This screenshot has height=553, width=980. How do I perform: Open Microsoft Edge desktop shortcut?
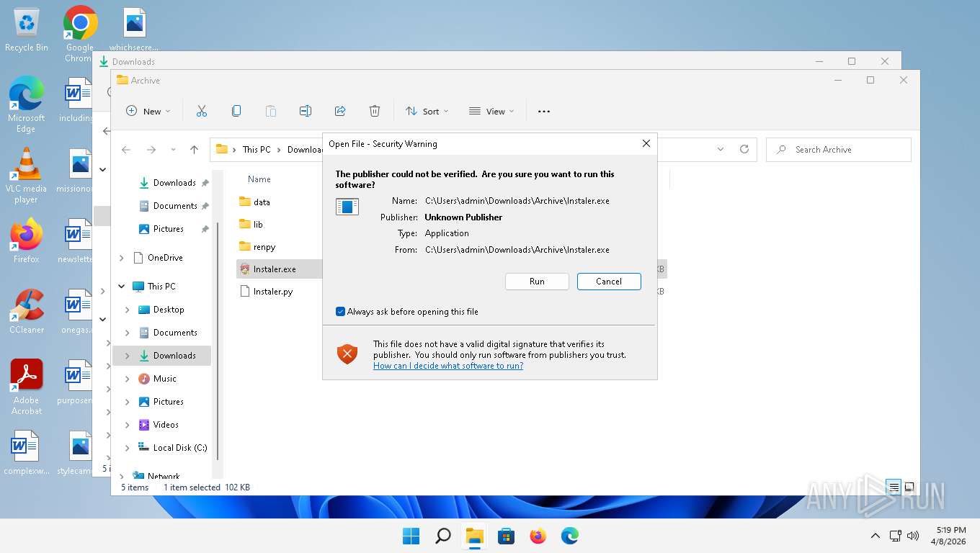(x=27, y=104)
